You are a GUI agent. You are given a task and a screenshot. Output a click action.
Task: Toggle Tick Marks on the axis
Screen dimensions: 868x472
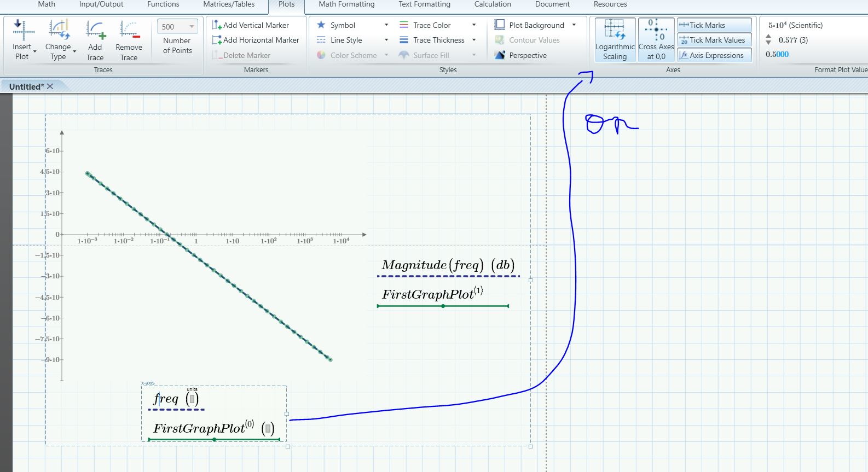click(714, 25)
